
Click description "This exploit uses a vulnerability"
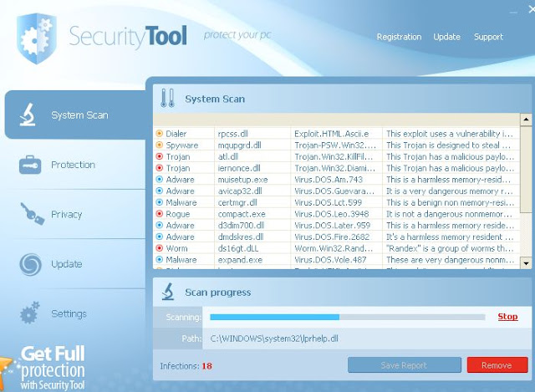tap(450, 134)
